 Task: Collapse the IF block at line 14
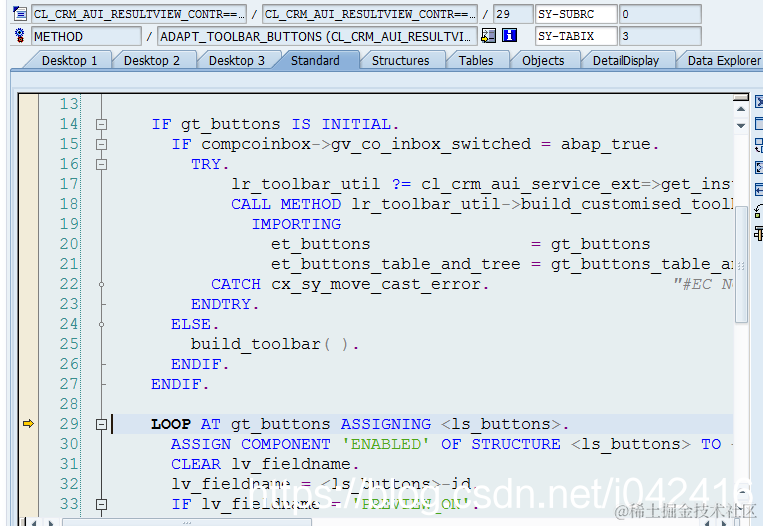101,125
